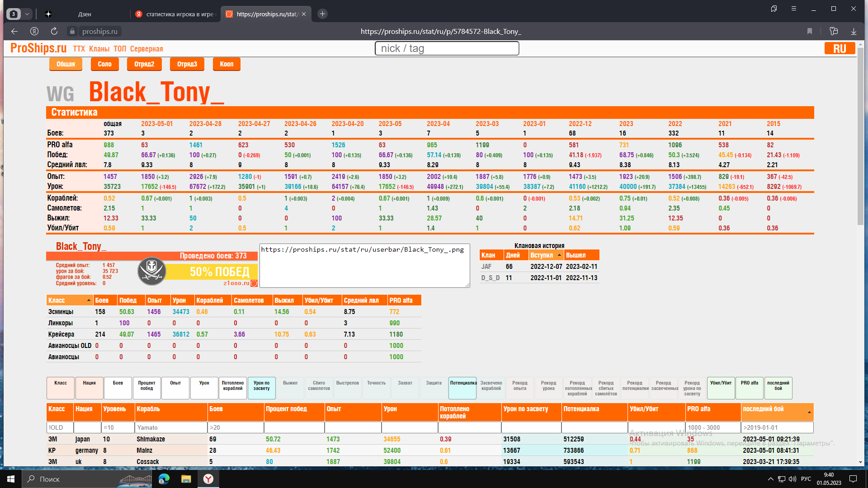Switch to the Дзен browser tab

point(84,14)
